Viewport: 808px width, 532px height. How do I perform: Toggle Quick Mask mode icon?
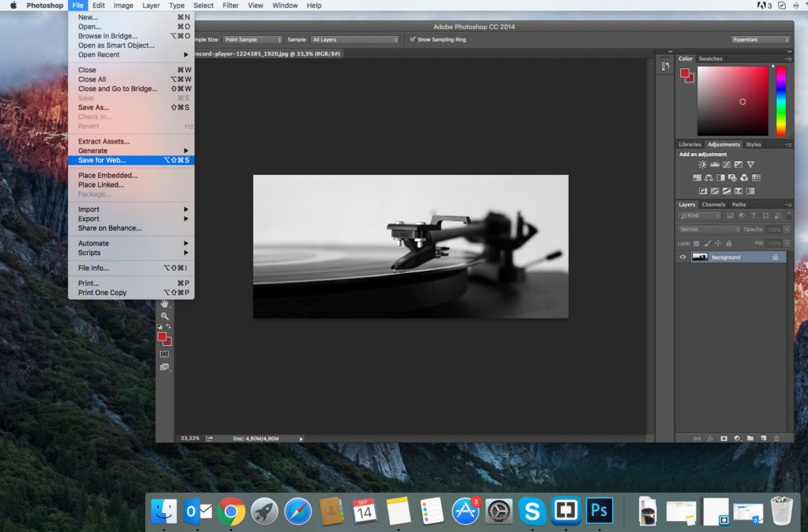[164, 354]
